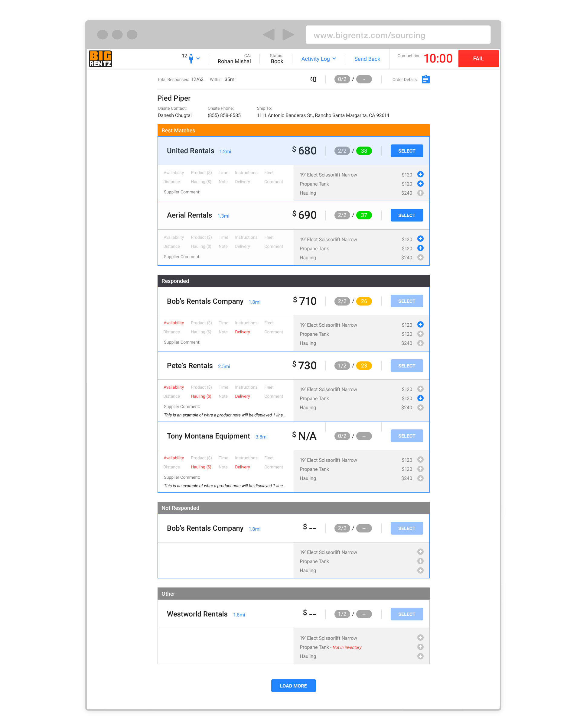Viewport: 580px width, 728px height.
Task: Add United Rentals Propane Tank plus icon
Action: coord(420,184)
